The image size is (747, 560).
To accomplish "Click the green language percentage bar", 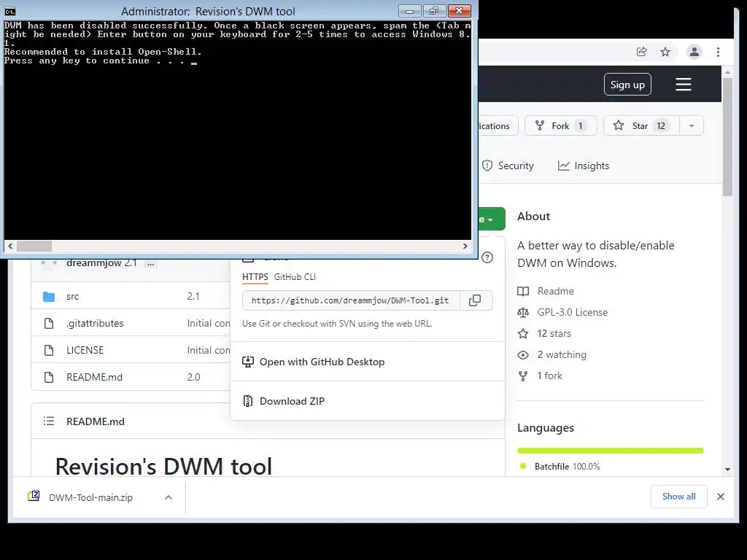I will [x=611, y=451].
